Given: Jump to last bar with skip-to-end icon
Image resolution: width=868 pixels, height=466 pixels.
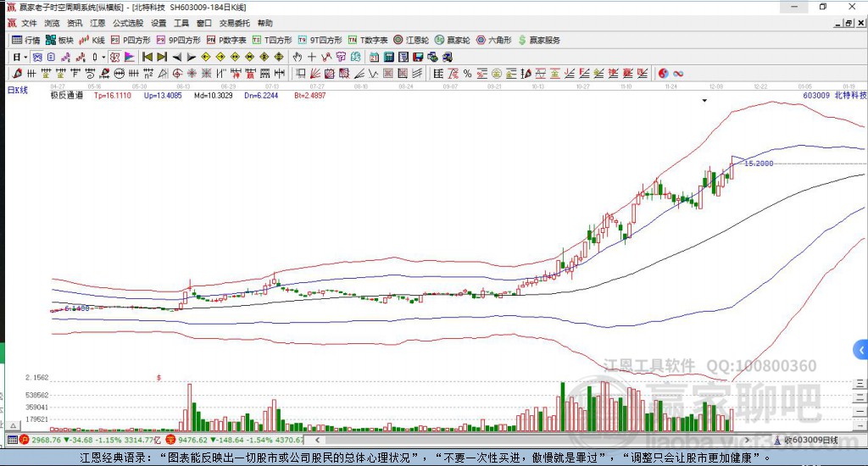Looking at the screenshot, I should (x=162, y=57).
